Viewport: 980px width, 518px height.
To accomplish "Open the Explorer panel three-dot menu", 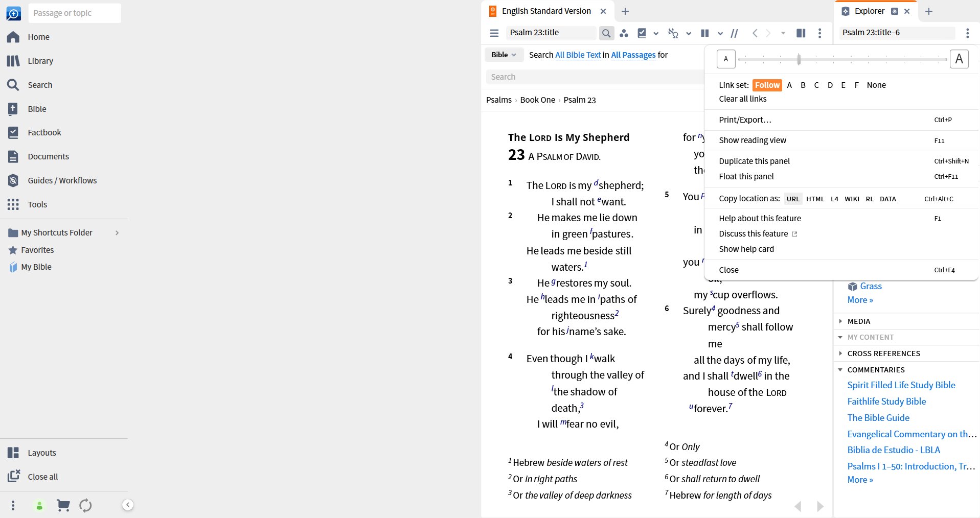I will [x=967, y=33].
